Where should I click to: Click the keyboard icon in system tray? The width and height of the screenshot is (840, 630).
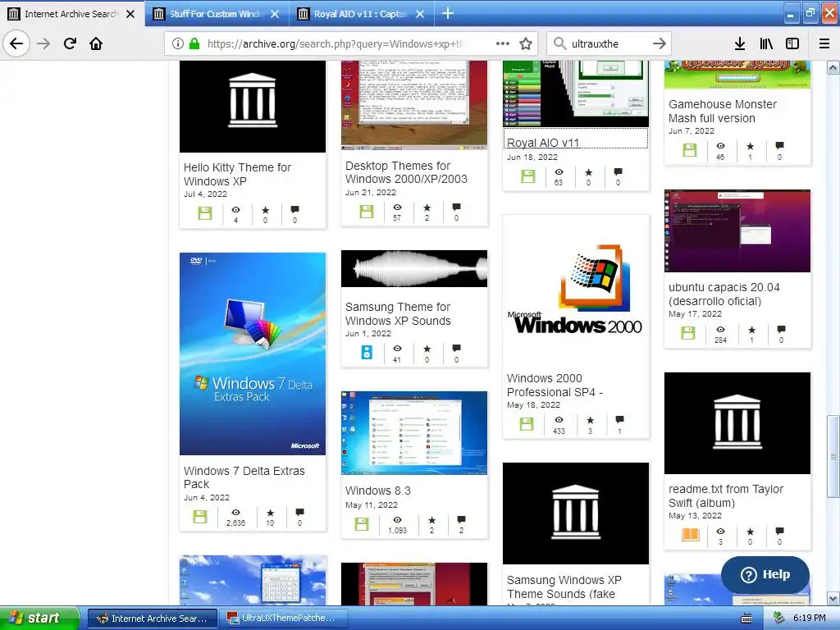pos(746,619)
